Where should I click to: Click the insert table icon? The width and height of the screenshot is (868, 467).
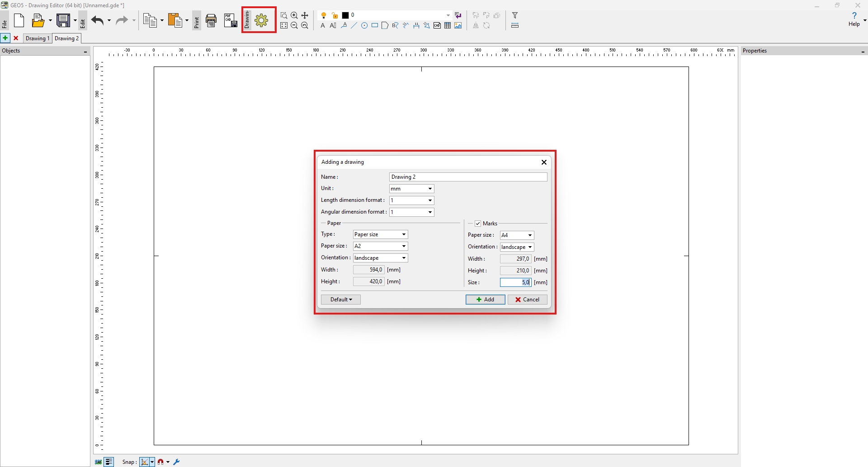(x=448, y=26)
